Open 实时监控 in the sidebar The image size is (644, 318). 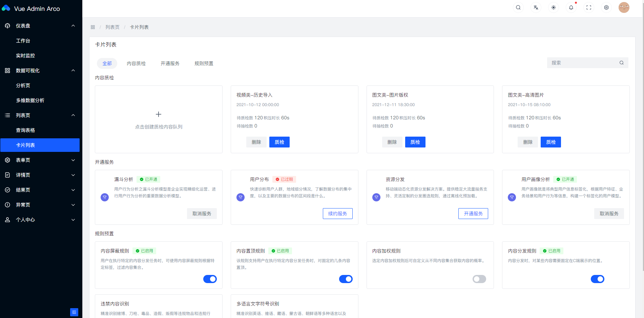[40, 56]
